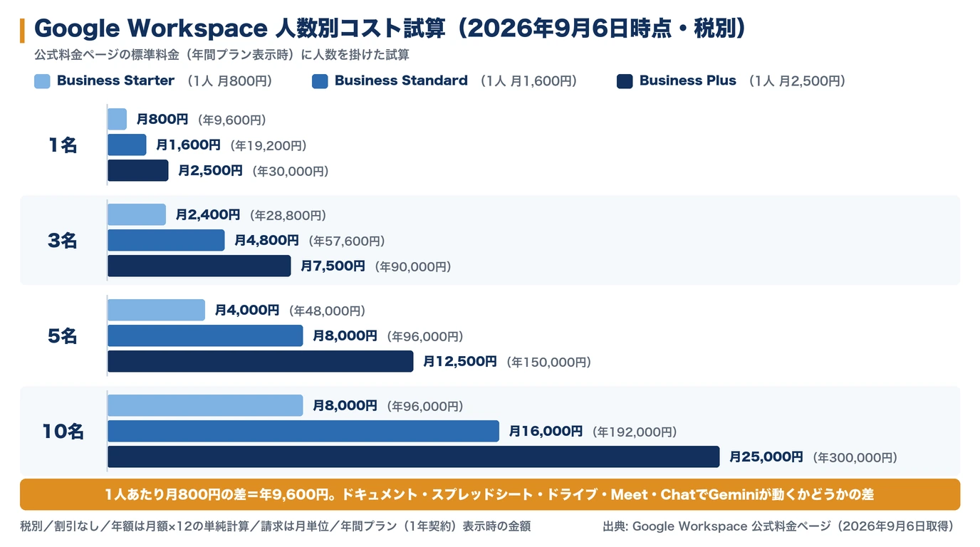This screenshot has height=547, width=980.
Task: Click the "月2,400円" value label
Action: pos(208,215)
